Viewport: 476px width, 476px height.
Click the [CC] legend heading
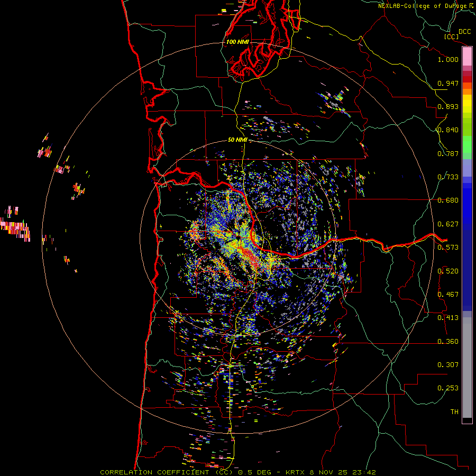pos(451,36)
